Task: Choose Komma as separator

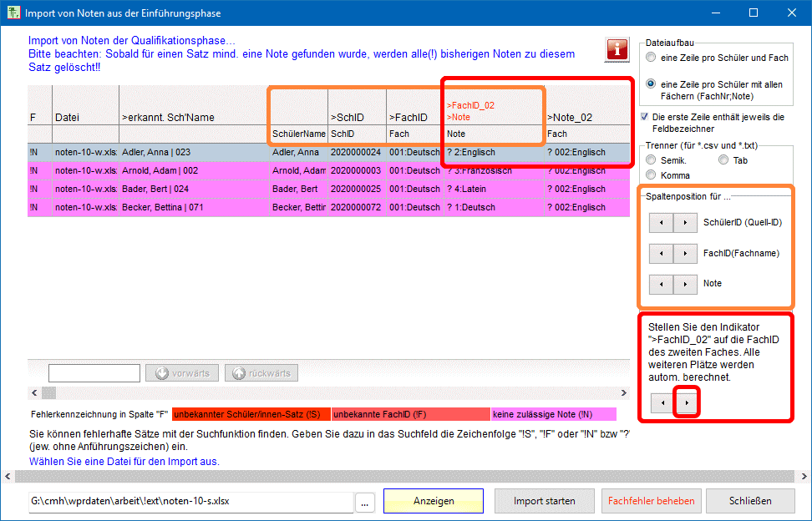Action: 651,175
